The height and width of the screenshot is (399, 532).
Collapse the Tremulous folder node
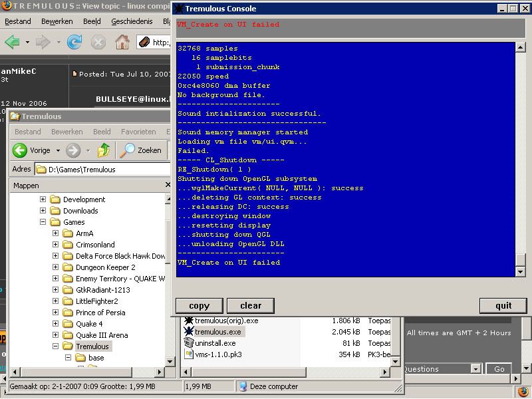pyautogui.click(x=55, y=346)
